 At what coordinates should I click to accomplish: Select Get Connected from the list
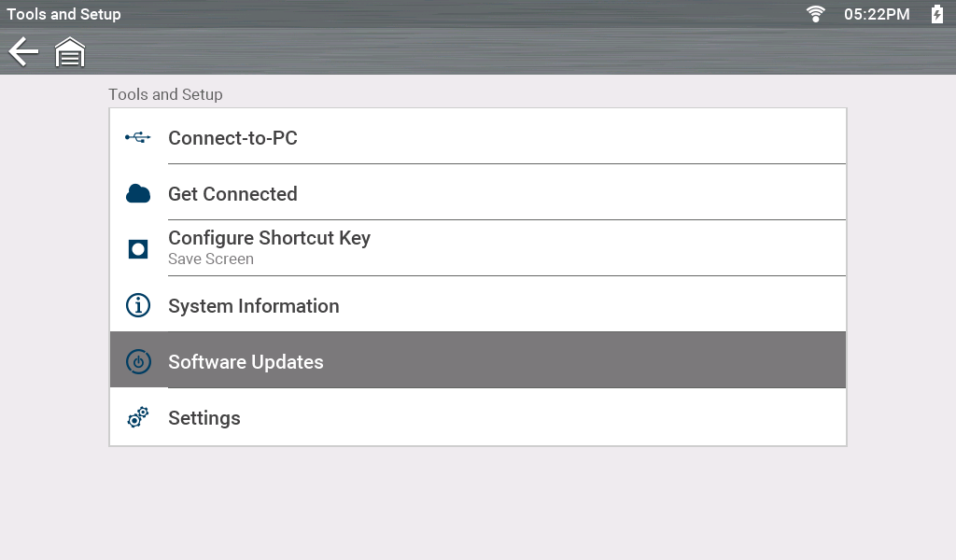[x=232, y=194]
